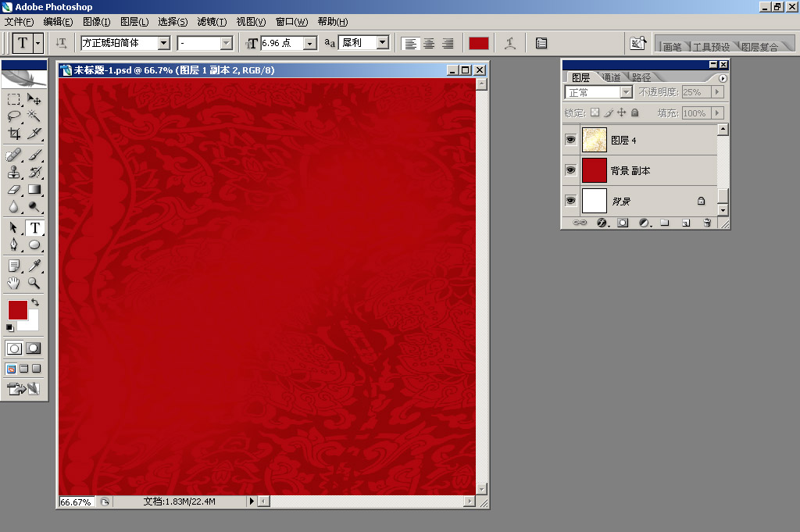Viewport: 800px width, 532px height.
Task: Toggle the lock transparent pixels box
Action: point(595,112)
